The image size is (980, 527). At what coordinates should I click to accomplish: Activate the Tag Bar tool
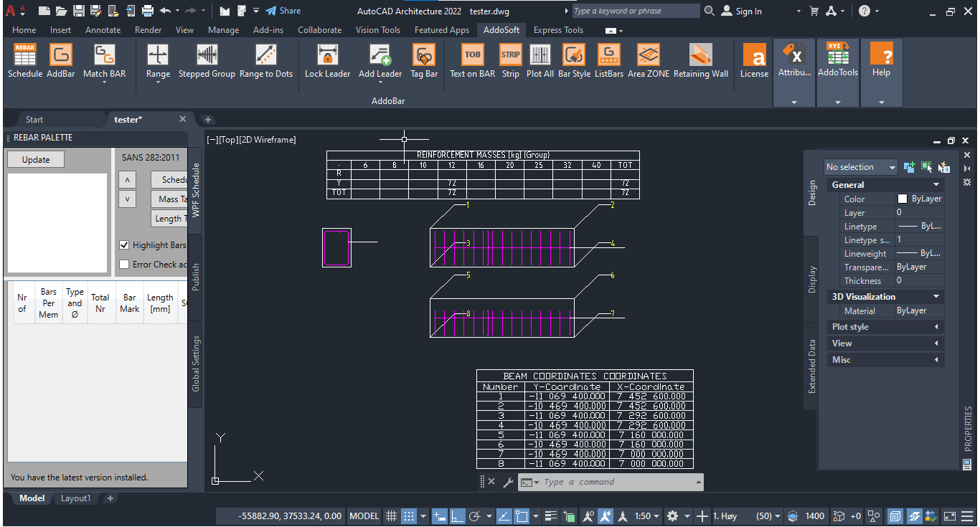424,60
